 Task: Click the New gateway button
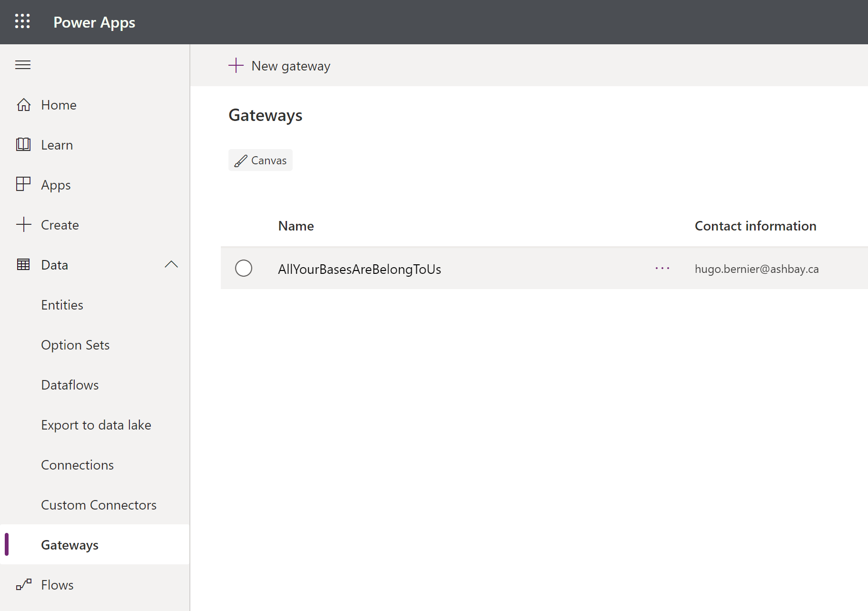(x=279, y=66)
